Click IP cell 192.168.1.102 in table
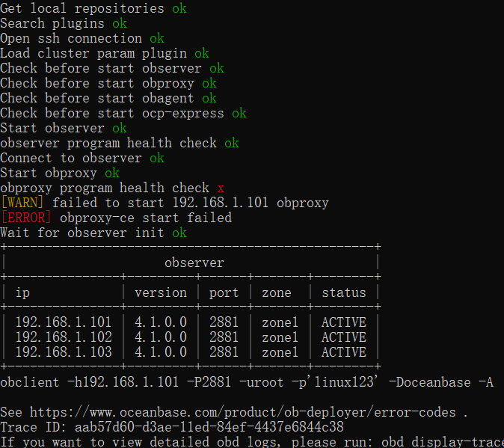The image size is (504, 448). click(x=64, y=337)
